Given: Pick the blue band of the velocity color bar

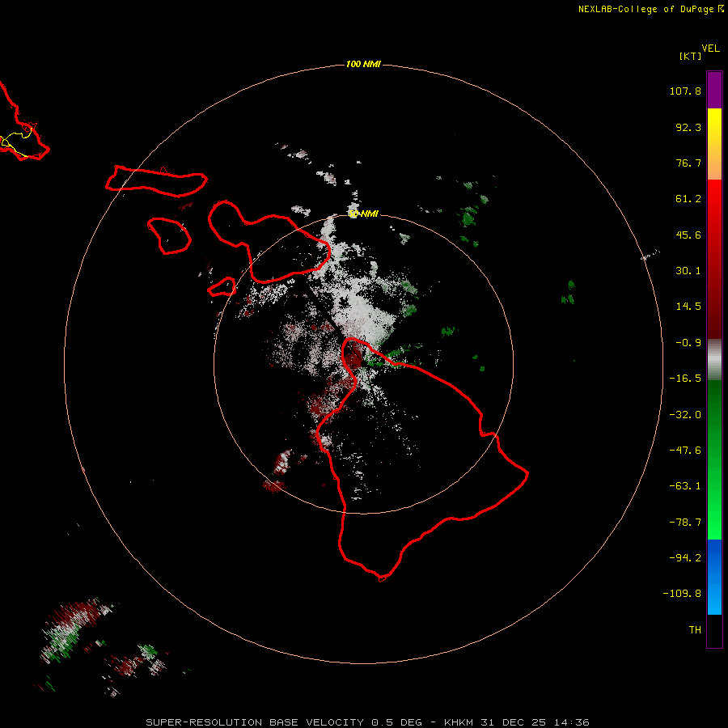Looking at the screenshot, I should click(714, 577).
